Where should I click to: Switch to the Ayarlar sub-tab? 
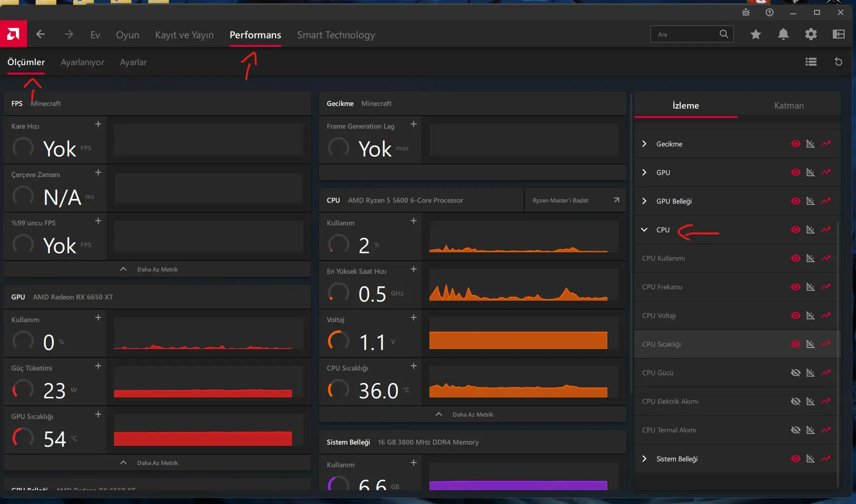pos(133,62)
